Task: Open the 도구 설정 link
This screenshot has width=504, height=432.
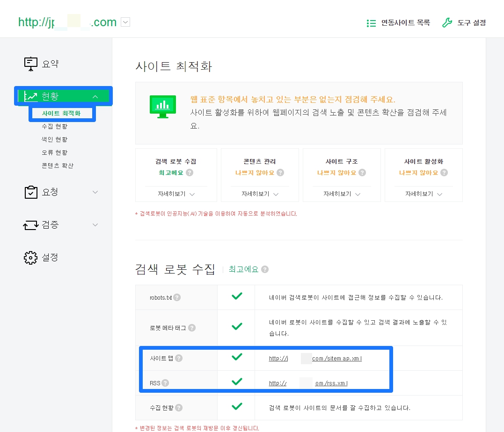Action: pyautogui.click(x=472, y=23)
